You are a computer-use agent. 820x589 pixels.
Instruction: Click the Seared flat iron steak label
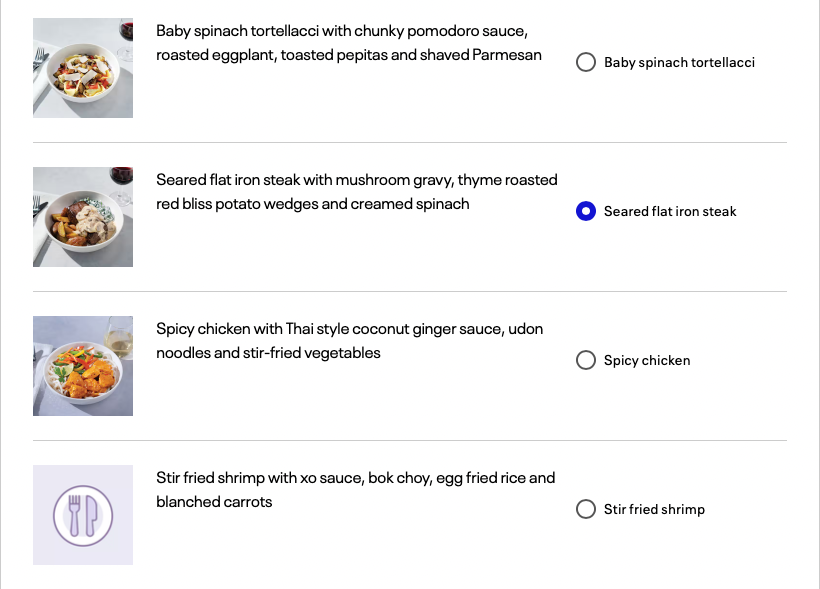pyautogui.click(x=670, y=211)
